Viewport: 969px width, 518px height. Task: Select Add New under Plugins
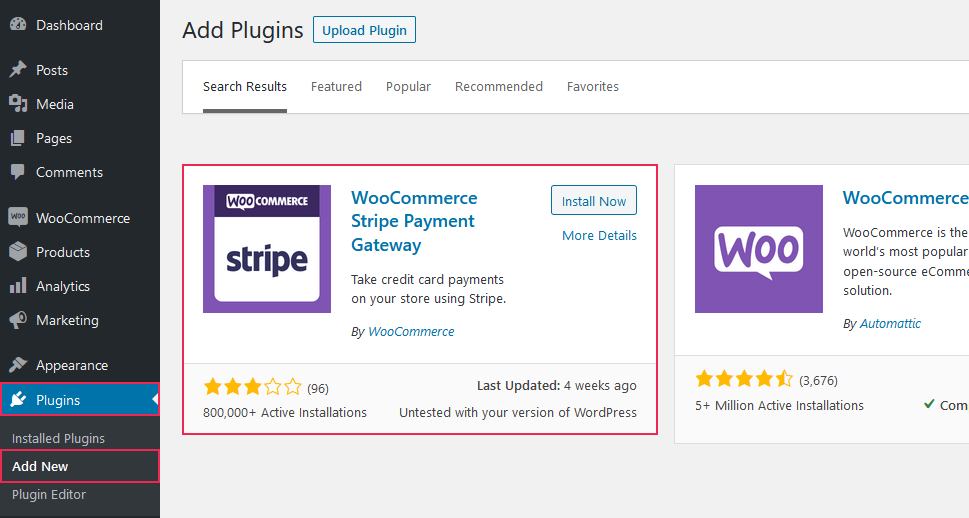pyautogui.click(x=40, y=467)
